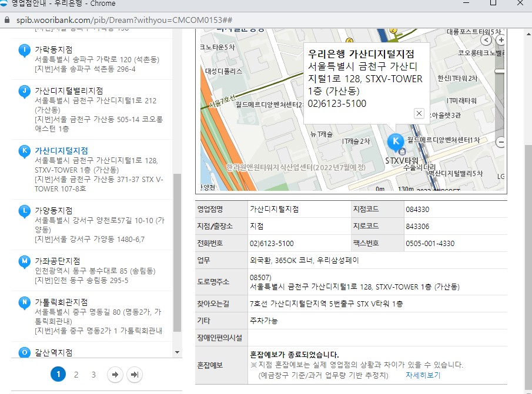
Task: Click the map zoom slider handle
Action: 499,71
